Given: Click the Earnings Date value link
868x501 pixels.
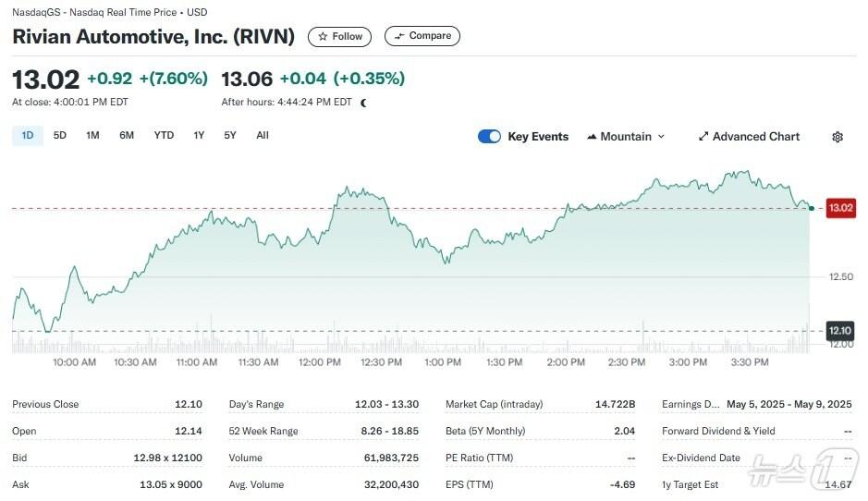Looking at the screenshot, I should pos(789,404).
